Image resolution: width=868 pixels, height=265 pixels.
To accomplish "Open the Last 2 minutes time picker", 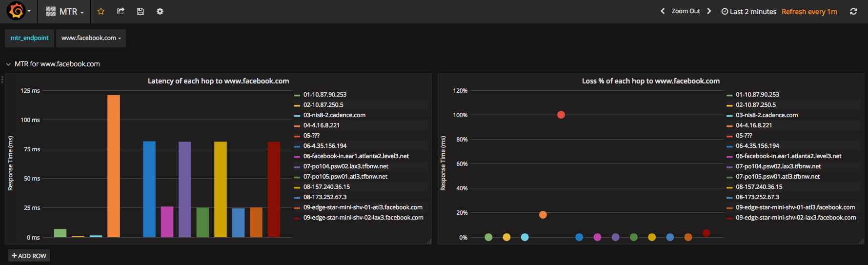I will (x=749, y=12).
